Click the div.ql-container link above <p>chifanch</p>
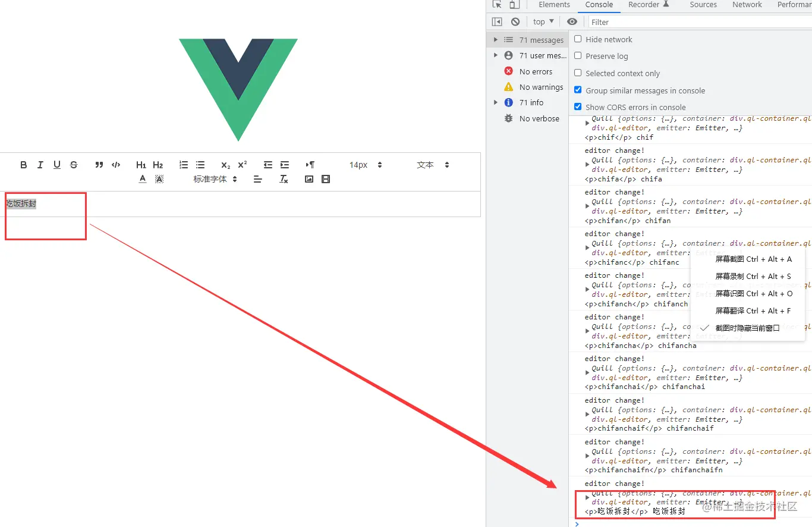 [x=770, y=285]
